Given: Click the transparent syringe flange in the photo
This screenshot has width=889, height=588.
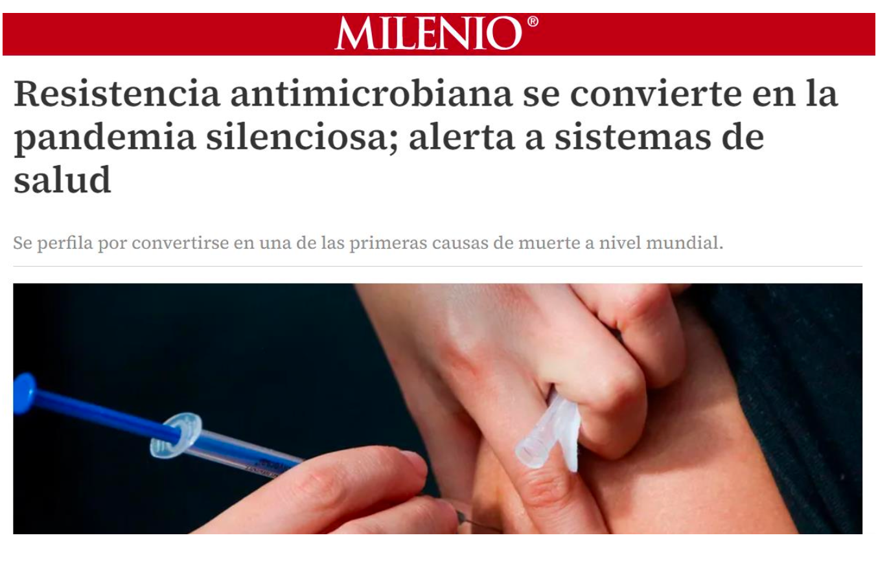Looking at the screenshot, I should pyautogui.click(x=176, y=435).
